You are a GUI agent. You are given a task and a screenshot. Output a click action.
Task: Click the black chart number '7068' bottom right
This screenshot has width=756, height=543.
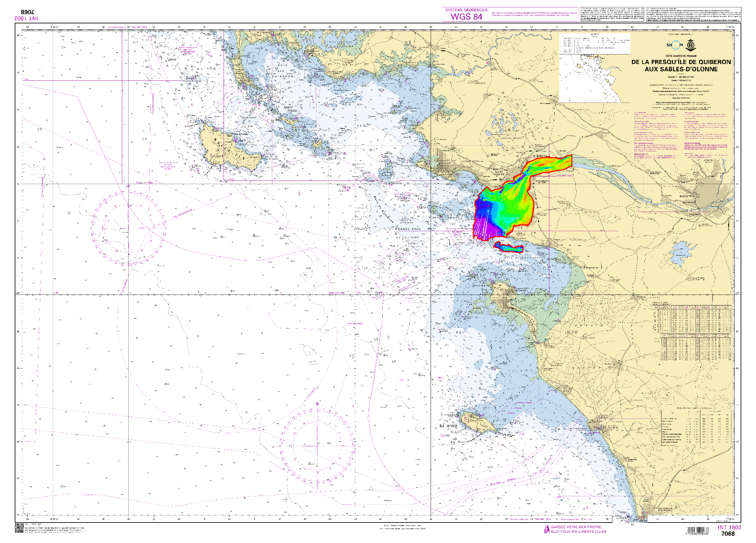(728, 534)
